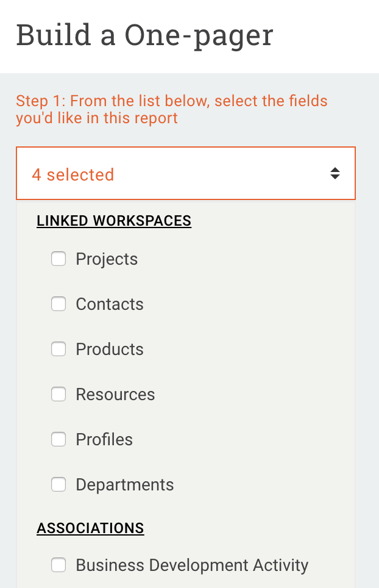The image size is (379, 588).
Task: Click the Departments option label
Action: click(x=125, y=485)
